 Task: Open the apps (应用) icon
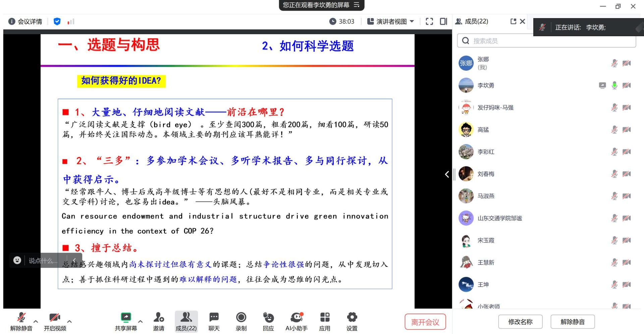(x=325, y=318)
